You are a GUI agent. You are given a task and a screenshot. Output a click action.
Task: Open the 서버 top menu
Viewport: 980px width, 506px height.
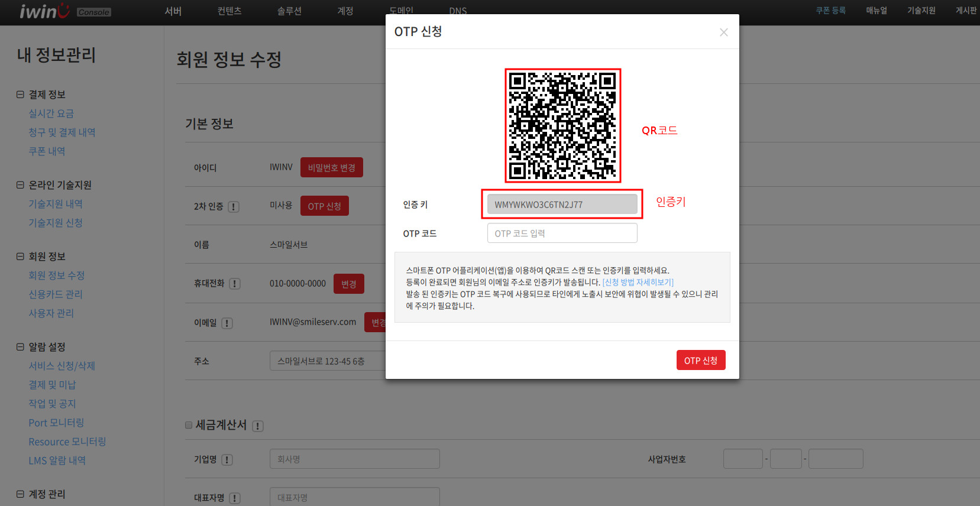173,11
